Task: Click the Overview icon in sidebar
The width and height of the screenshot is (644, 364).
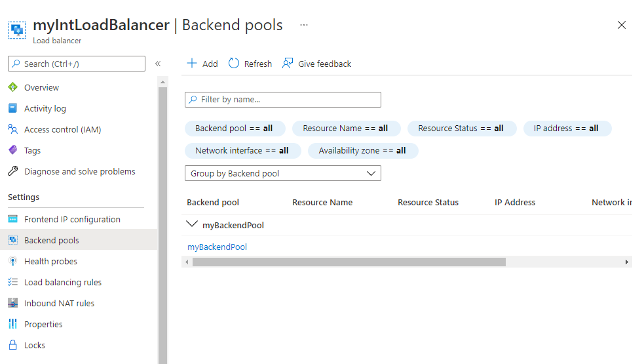Action: click(12, 87)
